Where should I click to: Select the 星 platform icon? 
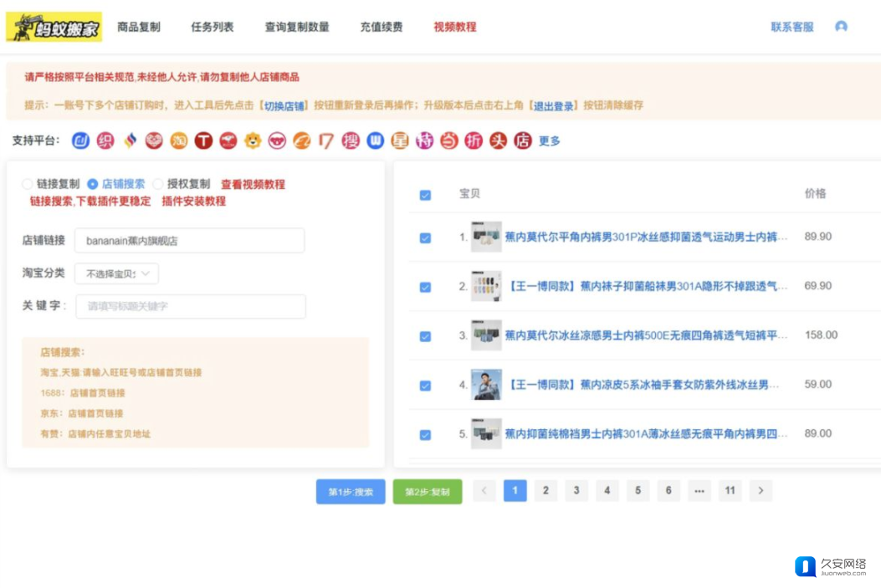[400, 141]
